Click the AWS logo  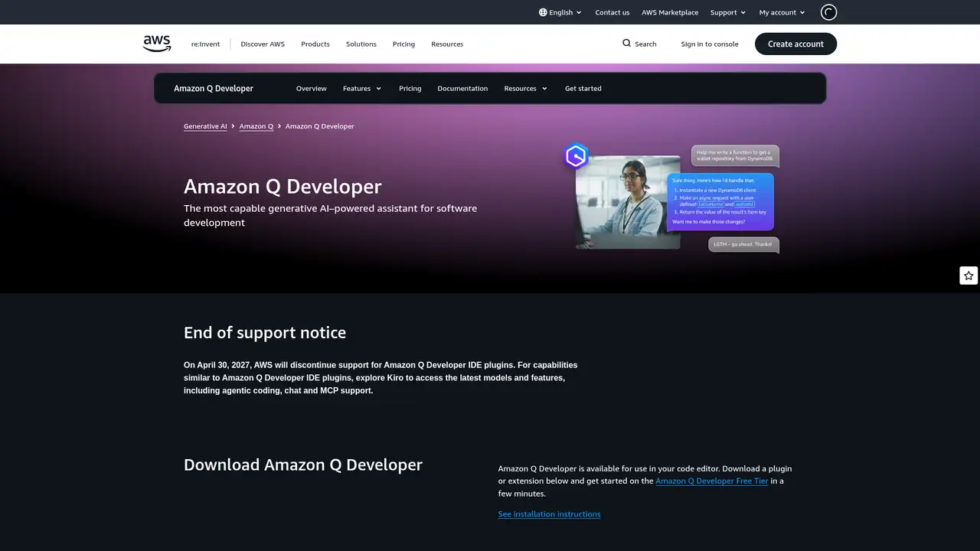(157, 44)
